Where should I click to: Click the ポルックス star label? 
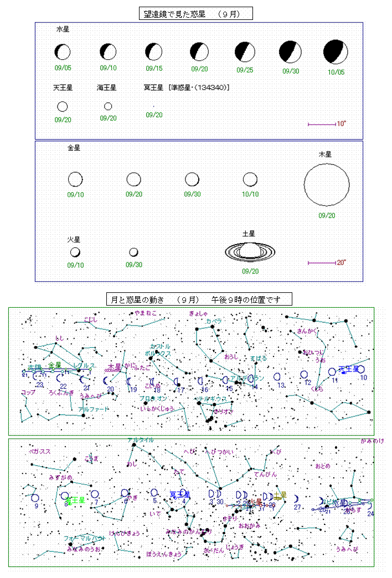click(158, 354)
